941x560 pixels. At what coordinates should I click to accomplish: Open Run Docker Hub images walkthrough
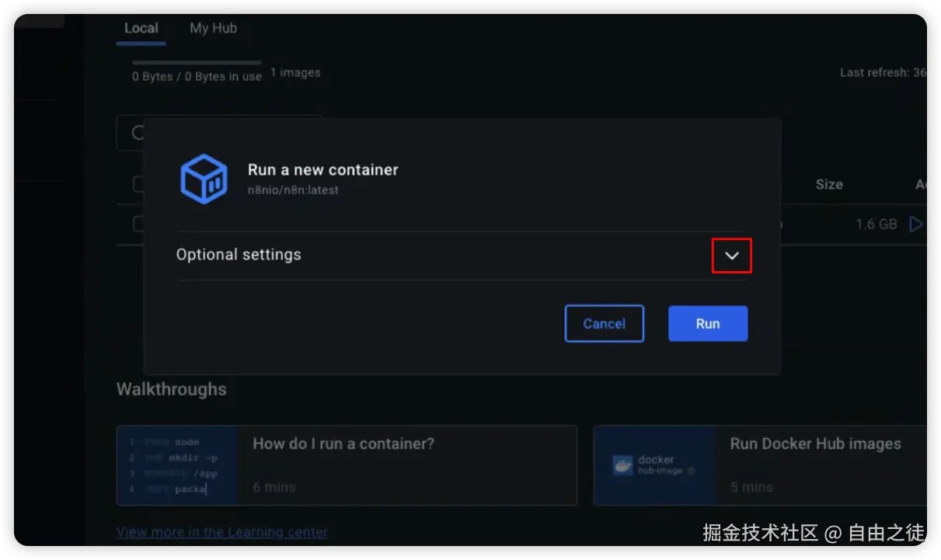[x=760, y=464]
